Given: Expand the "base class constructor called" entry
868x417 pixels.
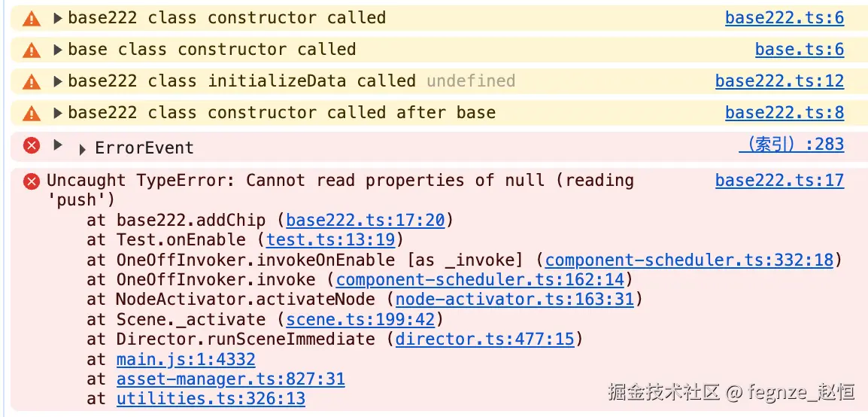Looking at the screenshot, I should coord(58,50).
